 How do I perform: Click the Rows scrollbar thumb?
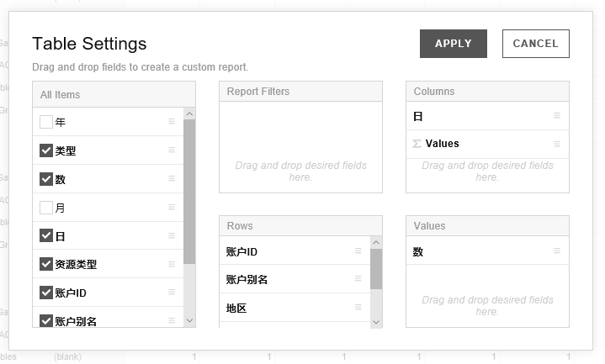[376, 269]
